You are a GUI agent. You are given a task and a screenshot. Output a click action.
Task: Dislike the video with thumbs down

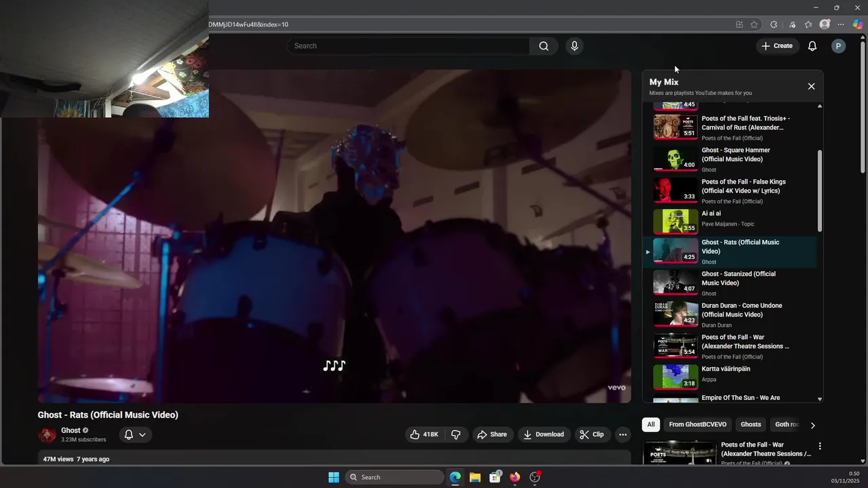pos(456,434)
